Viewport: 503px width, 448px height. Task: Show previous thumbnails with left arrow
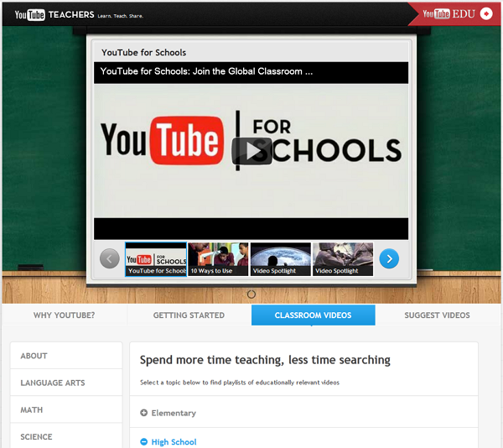(x=109, y=258)
